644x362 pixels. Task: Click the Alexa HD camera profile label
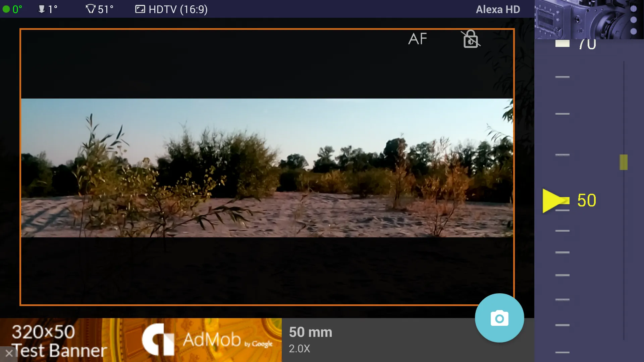point(498,9)
